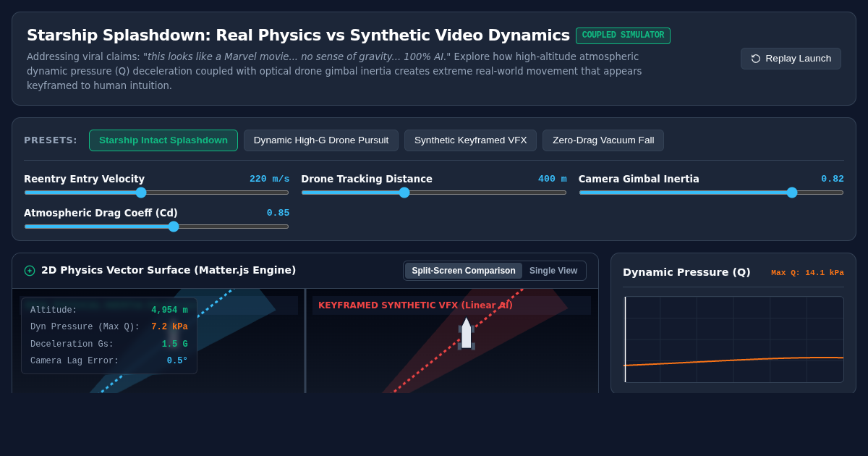868x456 pixels.
Task: Switch to Split-Screen Comparison view
Action: [464, 271]
